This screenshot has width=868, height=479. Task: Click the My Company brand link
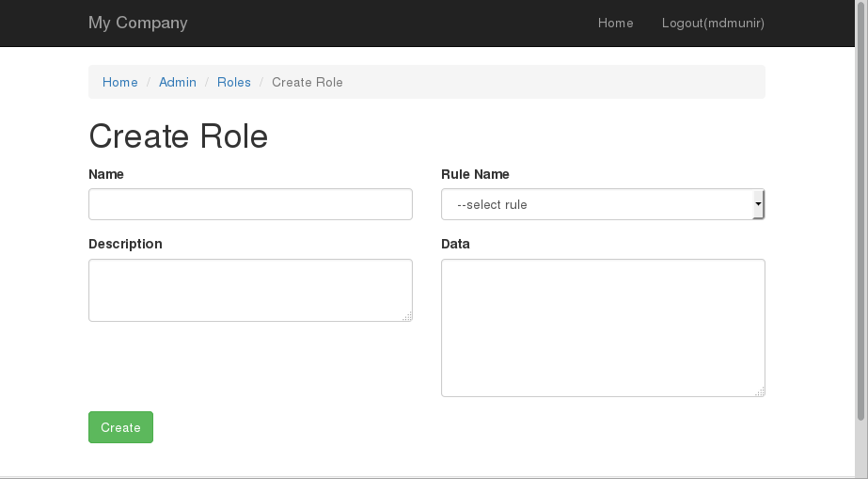point(137,23)
